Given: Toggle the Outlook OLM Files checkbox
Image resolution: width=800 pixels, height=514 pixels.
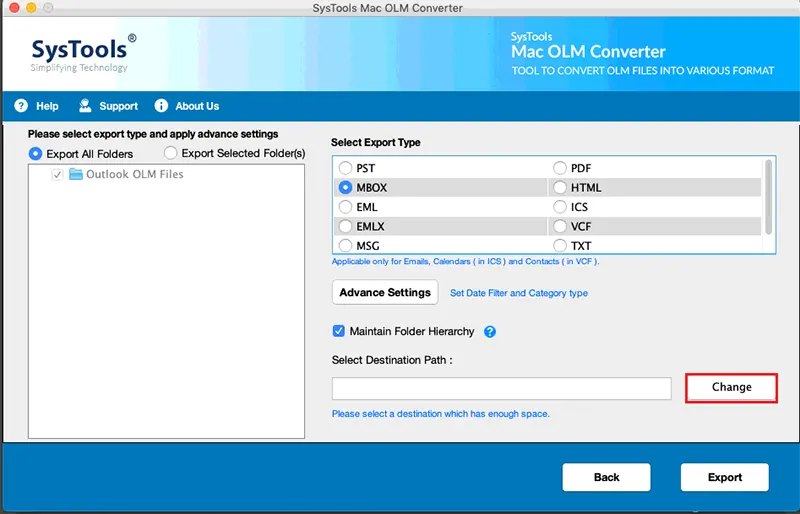Looking at the screenshot, I should point(57,175).
